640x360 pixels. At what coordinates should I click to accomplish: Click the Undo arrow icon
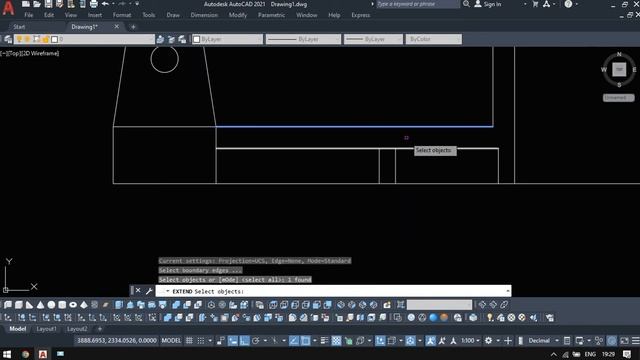coord(105,4)
